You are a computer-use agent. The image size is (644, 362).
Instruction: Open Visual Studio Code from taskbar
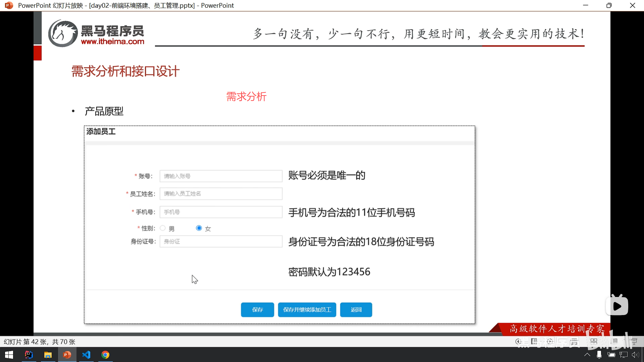click(x=86, y=355)
